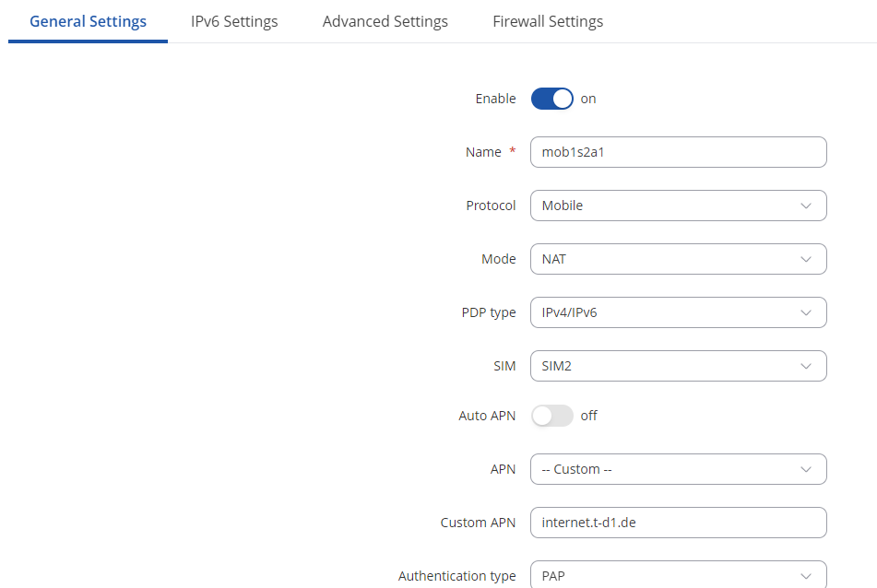Click the red asterisk next to Name
Image resolution: width=877 pixels, height=588 pixels.
[x=512, y=152]
